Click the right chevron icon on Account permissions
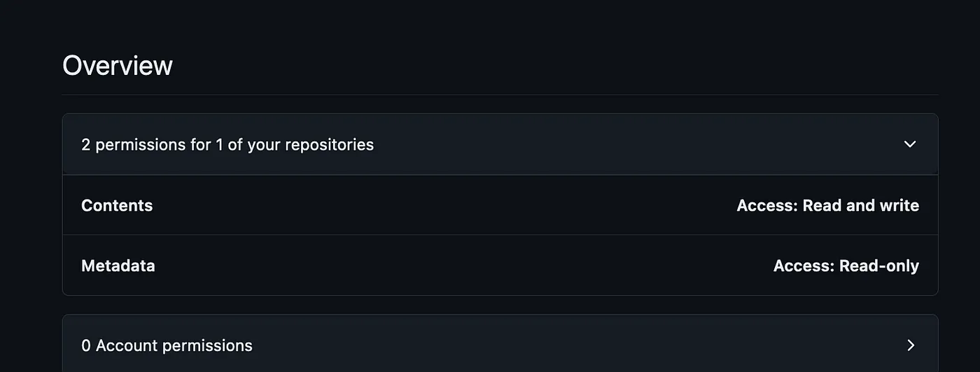The image size is (980, 372). (x=911, y=345)
